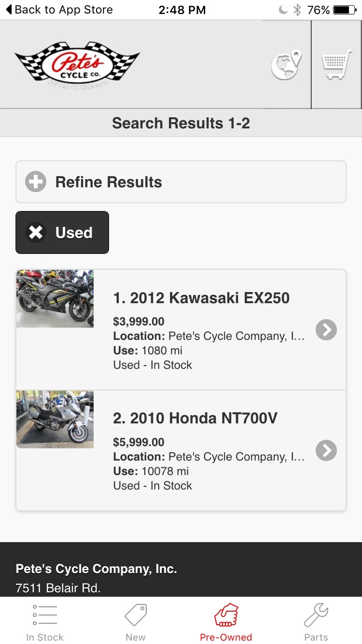
Task: Select the Pre-Owned tab
Action: (x=226, y=622)
